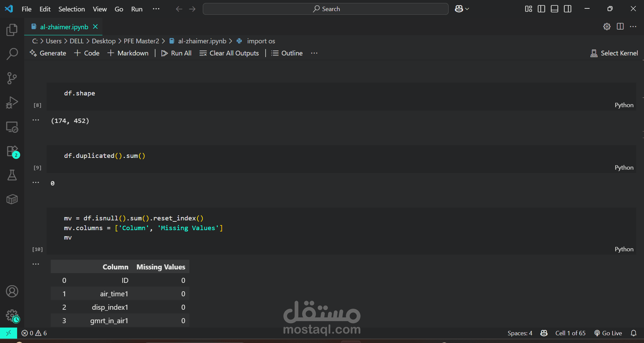
Task: Open the Search view in sidebar
Action: [x=12, y=54]
